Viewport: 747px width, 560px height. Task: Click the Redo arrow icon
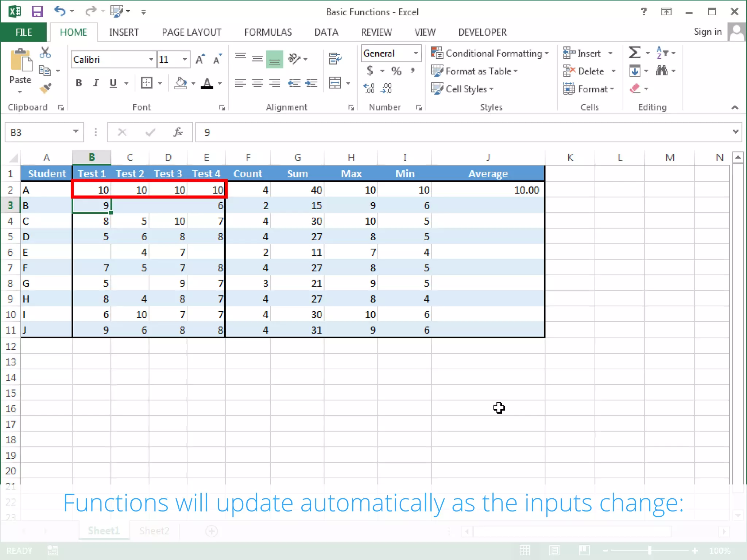click(90, 12)
